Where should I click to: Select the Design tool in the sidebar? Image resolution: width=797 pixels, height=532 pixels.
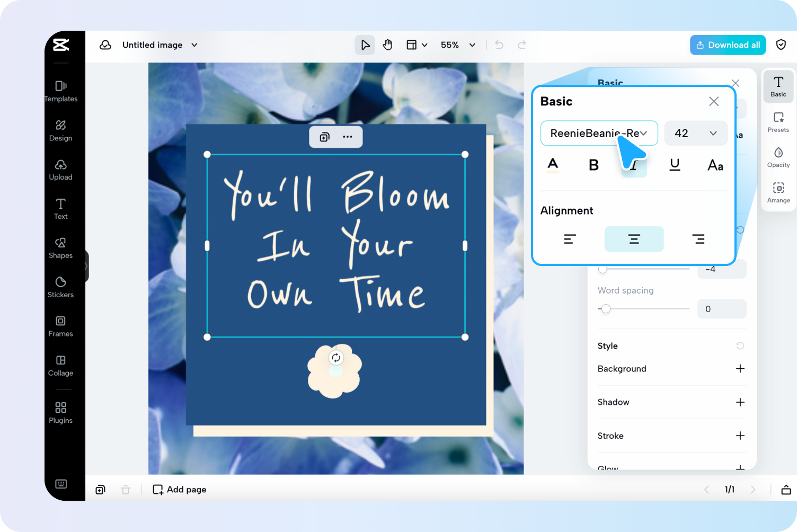coord(60,130)
